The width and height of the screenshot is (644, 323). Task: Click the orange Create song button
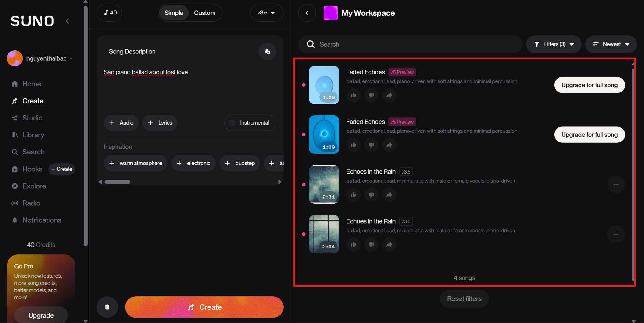(204, 307)
